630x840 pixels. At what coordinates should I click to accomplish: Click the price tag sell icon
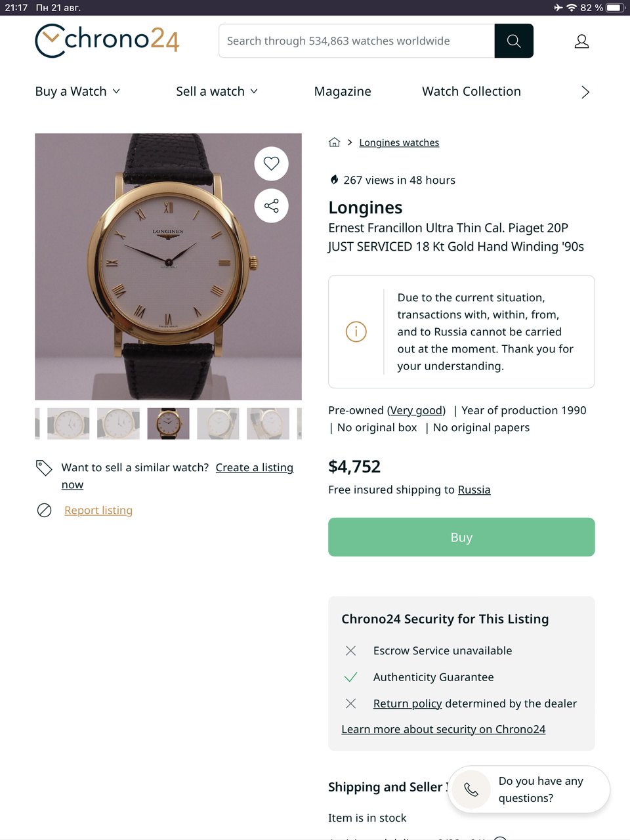pos(44,468)
